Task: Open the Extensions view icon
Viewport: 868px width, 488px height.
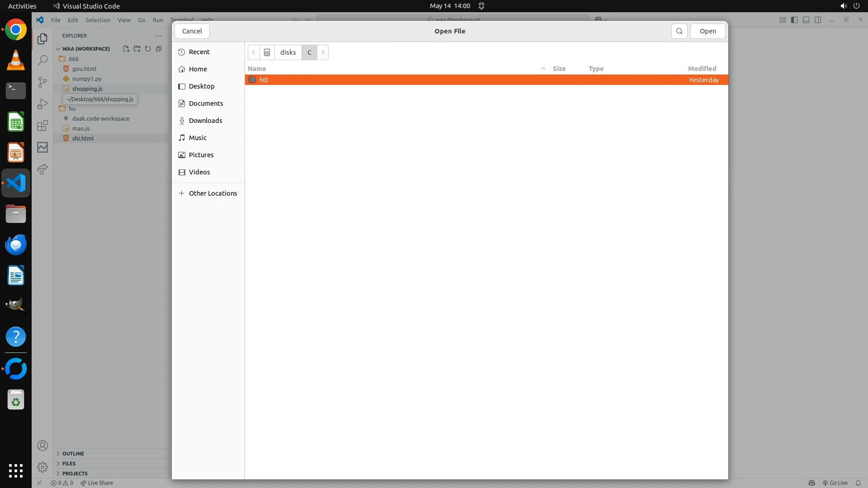Action: point(42,126)
